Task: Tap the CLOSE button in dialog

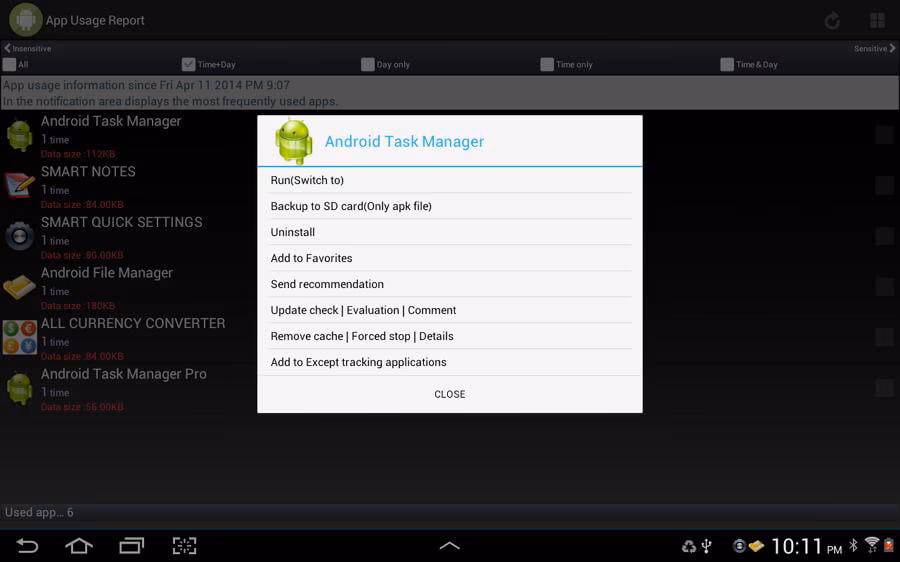Action: tap(450, 394)
